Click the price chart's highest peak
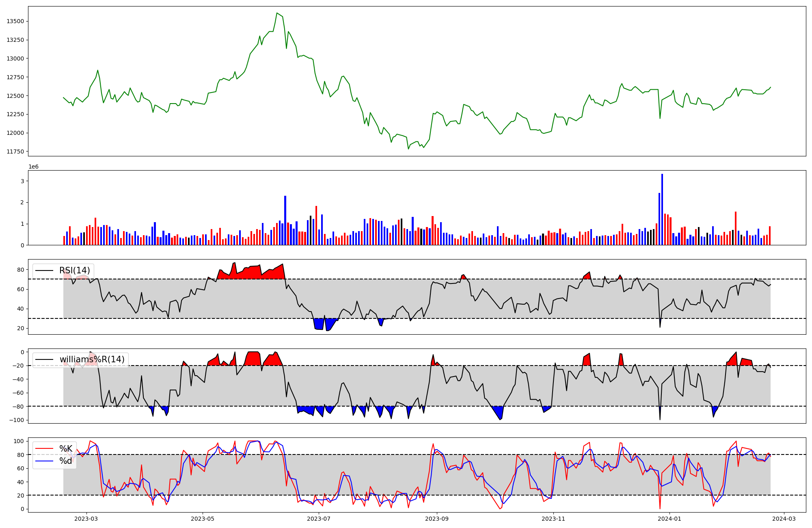This screenshot has width=812, height=528. pyautogui.click(x=277, y=13)
